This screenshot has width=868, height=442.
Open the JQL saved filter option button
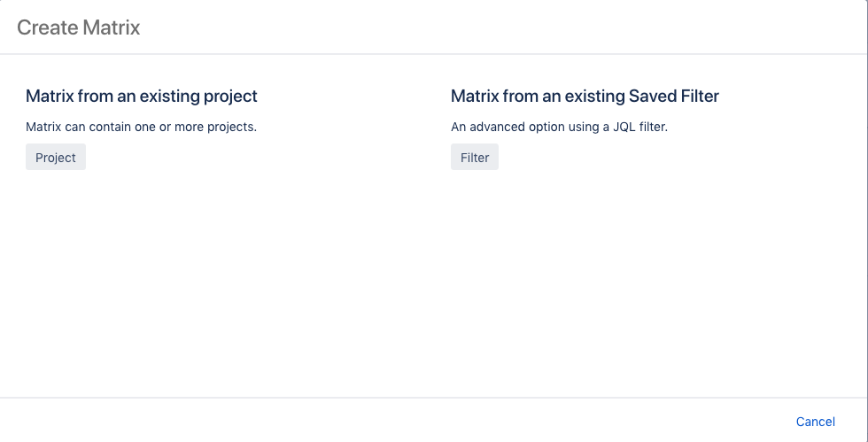[x=475, y=158]
